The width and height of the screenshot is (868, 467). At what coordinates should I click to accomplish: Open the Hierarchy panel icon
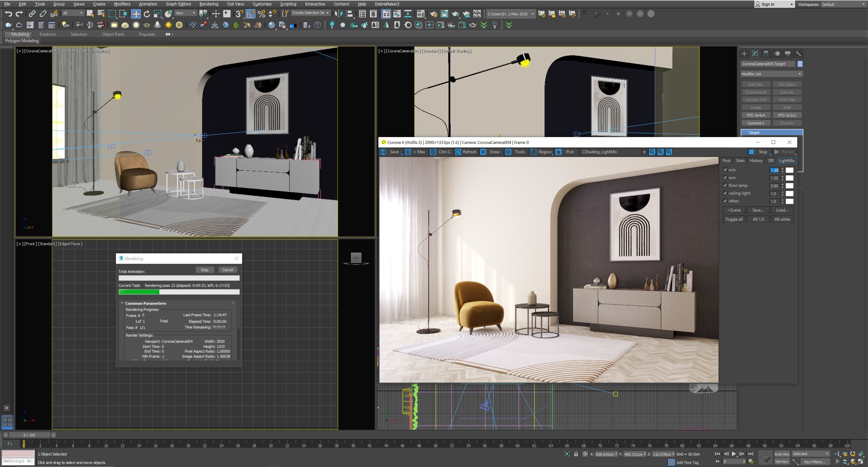(766, 54)
